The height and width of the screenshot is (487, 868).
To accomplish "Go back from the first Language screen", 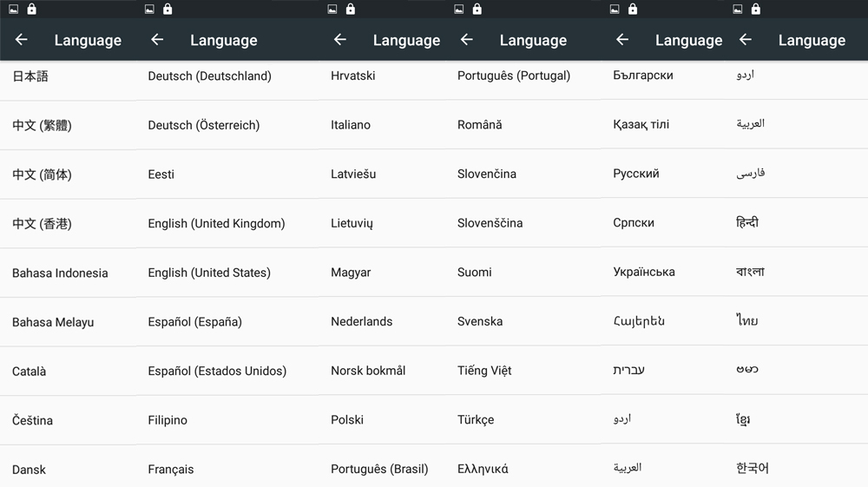I will [21, 40].
